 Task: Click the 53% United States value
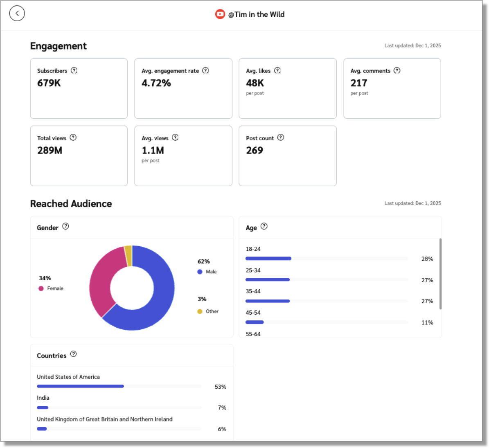point(221,387)
